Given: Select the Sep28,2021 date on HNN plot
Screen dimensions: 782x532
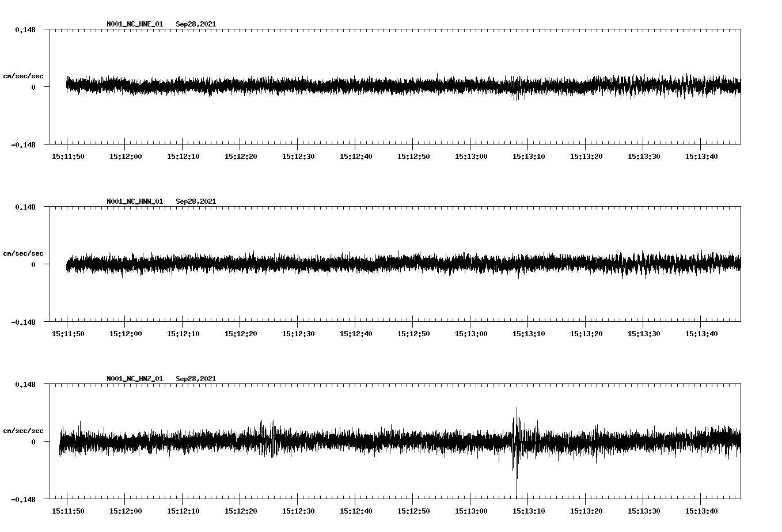Looking at the screenshot, I should point(196,202).
